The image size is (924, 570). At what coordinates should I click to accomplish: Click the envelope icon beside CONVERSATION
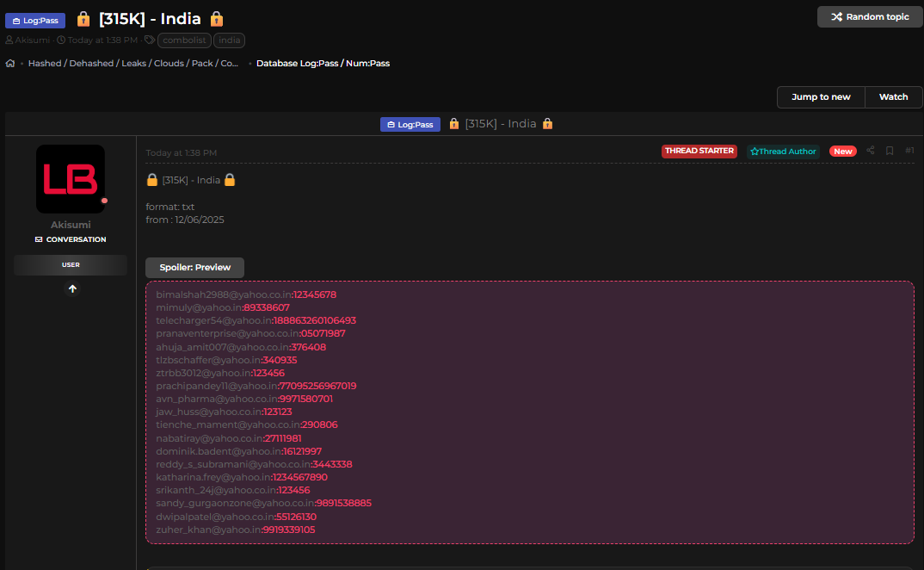39,239
